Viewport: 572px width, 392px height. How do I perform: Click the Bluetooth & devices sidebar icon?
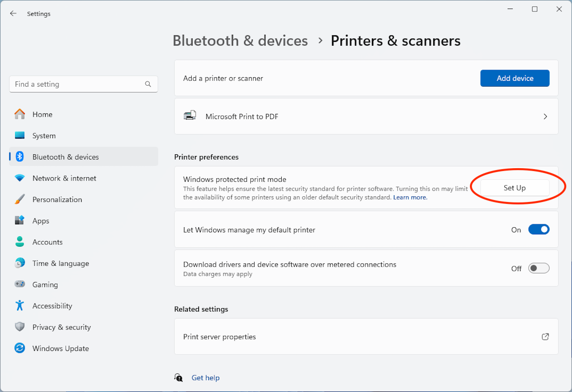point(21,156)
